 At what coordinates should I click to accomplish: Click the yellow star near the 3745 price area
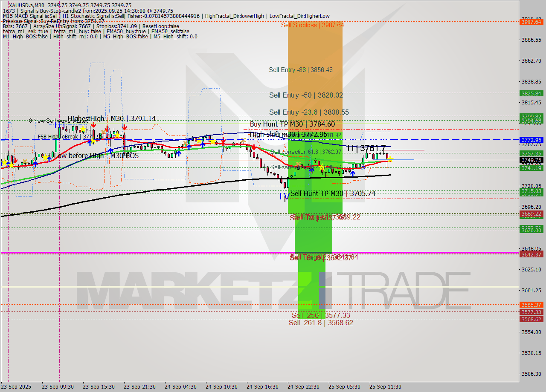pos(322,167)
